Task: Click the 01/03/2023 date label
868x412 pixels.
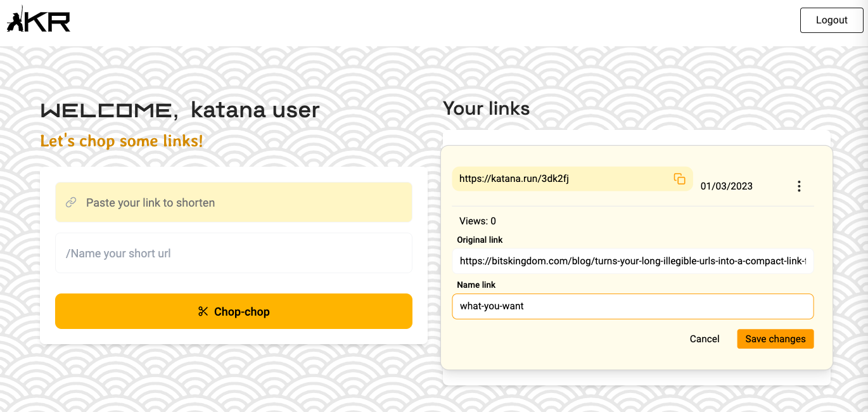Action: coord(727,186)
